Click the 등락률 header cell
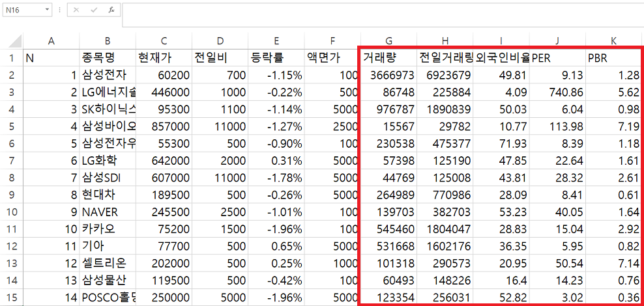This screenshot has height=306, width=644. (276, 58)
